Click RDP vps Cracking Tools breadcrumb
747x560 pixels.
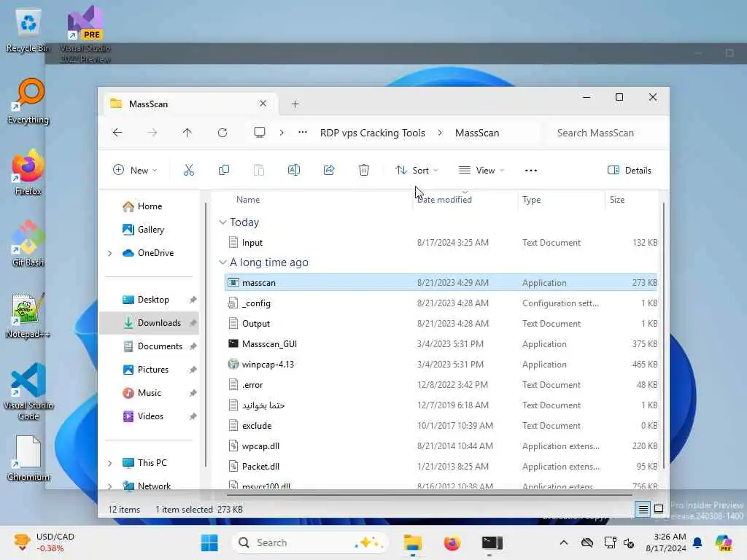pos(373,133)
